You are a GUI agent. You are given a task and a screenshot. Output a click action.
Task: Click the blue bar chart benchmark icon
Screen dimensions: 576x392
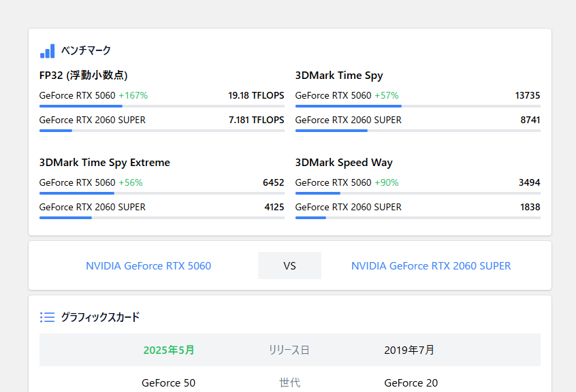(x=48, y=50)
